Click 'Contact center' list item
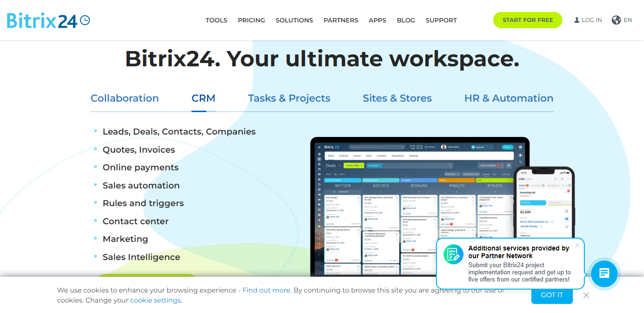 pos(136,221)
